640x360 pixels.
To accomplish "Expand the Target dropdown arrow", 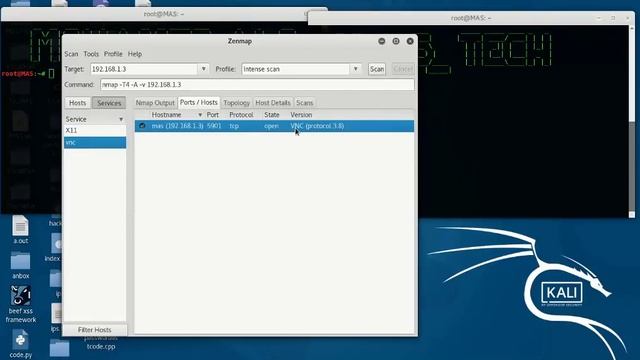I will click(204, 69).
